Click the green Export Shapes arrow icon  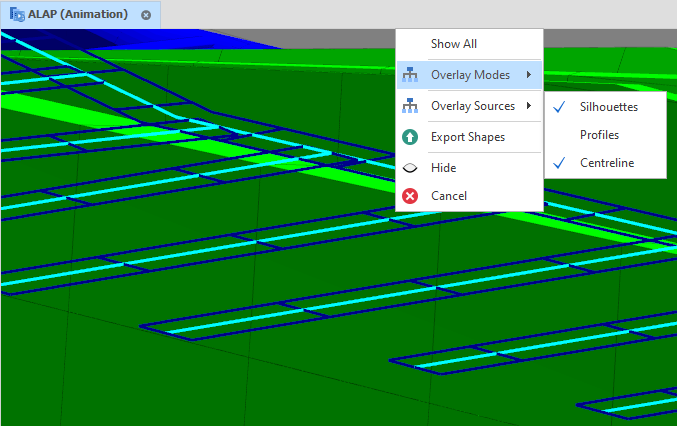click(410, 137)
